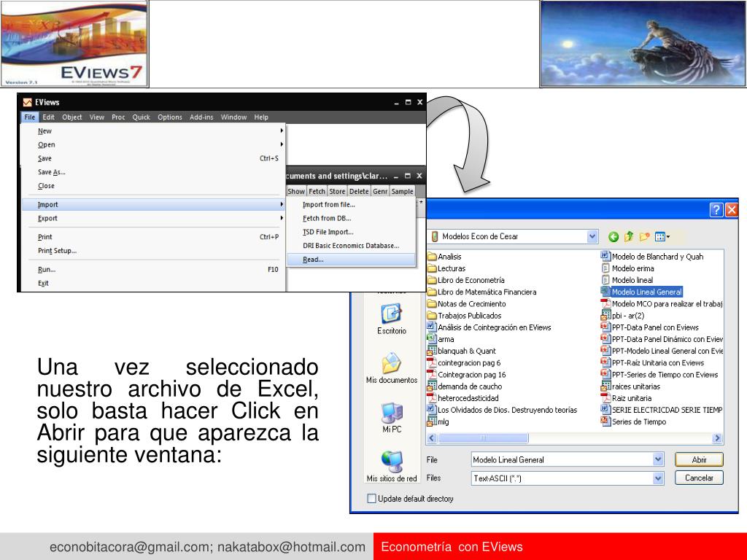This screenshot has height=560, width=747.
Task: Open Libro de Econometría folder
Action: (466, 281)
